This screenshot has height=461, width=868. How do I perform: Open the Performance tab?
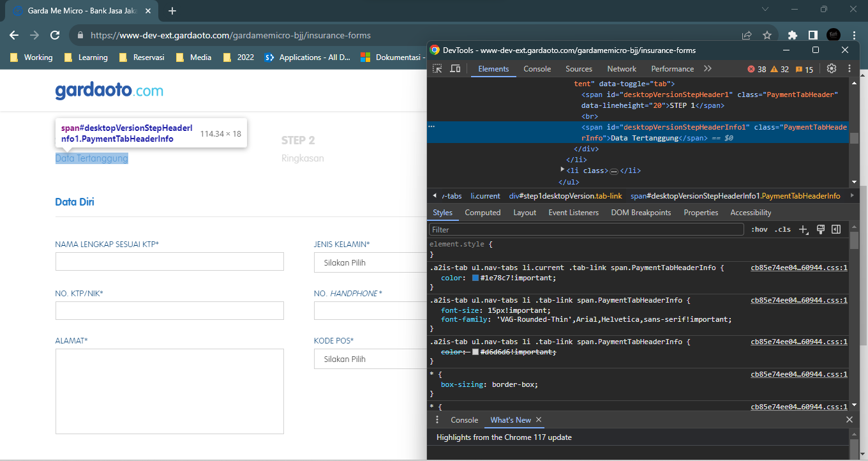672,69
